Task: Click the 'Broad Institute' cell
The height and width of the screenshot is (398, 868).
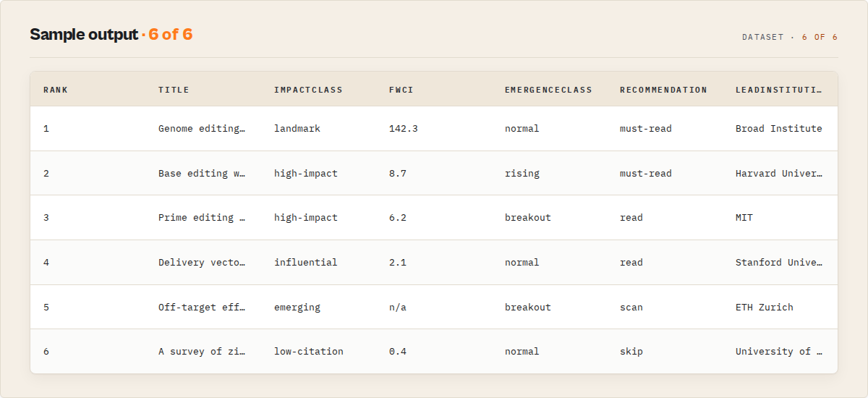Action: (x=779, y=129)
